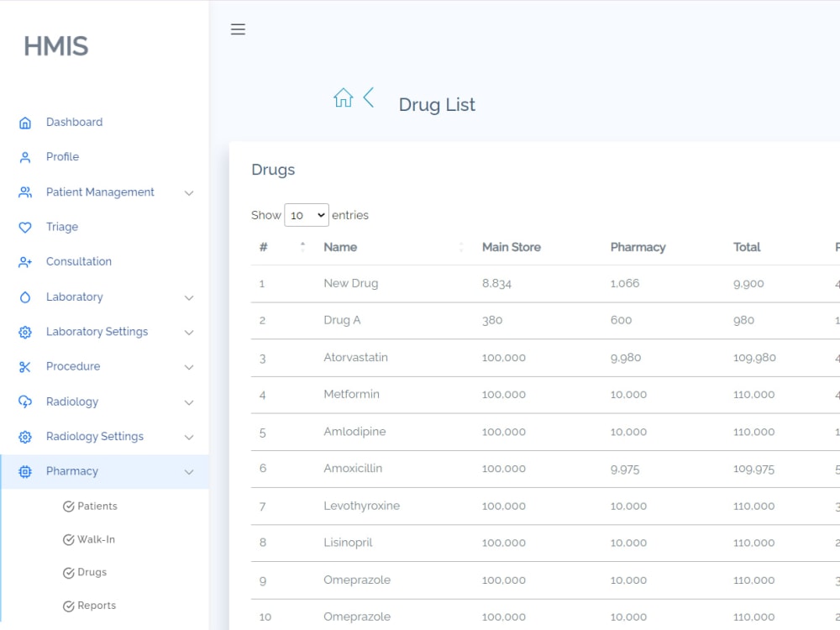This screenshot has height=630, width=840.
Task: Expand the Laboratory menu chevron
Action: 189,298
